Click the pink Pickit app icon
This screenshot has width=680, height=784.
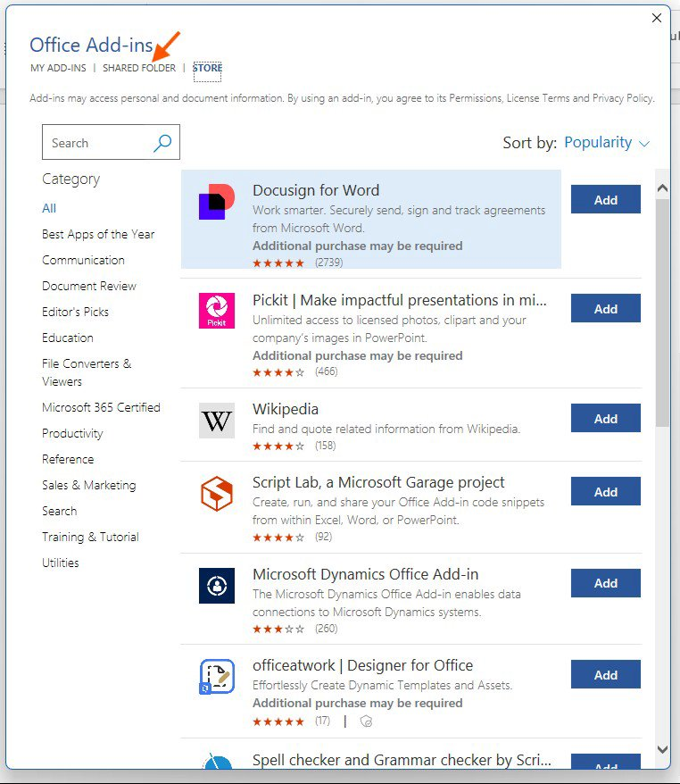217,311
